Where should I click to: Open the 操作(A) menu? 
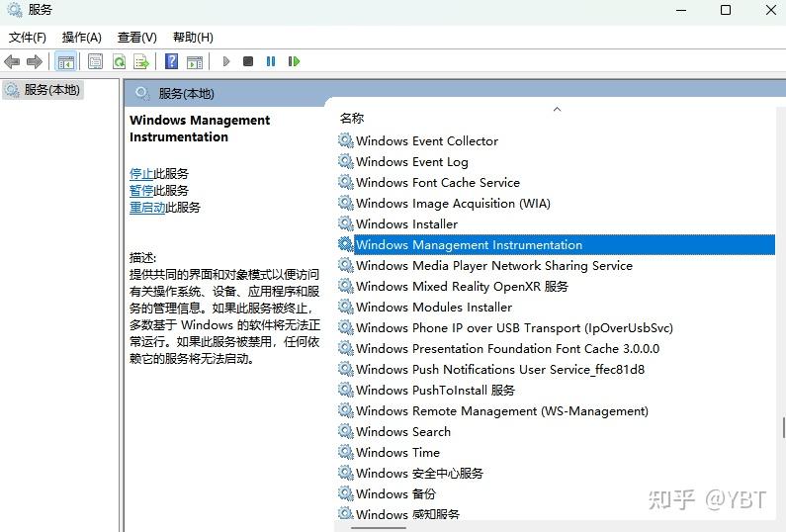[x=82, y=37]
